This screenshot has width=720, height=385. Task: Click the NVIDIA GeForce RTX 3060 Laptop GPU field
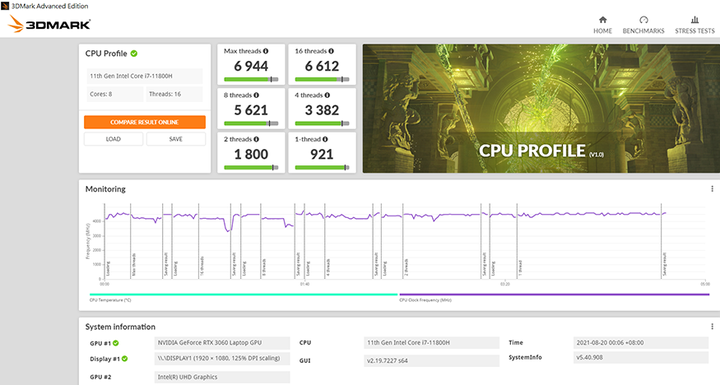pyautogui.click(x=222, y=343)
